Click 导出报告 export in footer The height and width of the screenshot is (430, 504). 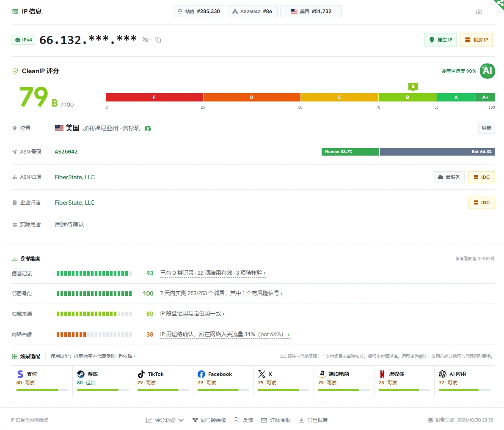(313, 420)
